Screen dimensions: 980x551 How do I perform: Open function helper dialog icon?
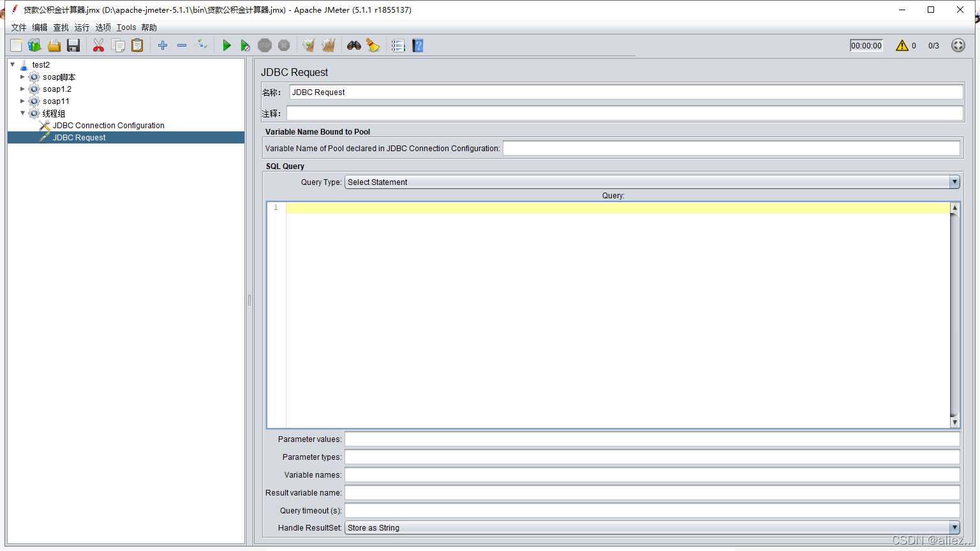point(398,45)
